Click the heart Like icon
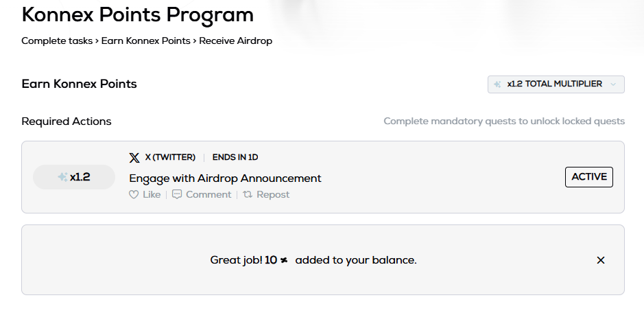This screenshot has height=313, width=644. coord(134,195)
